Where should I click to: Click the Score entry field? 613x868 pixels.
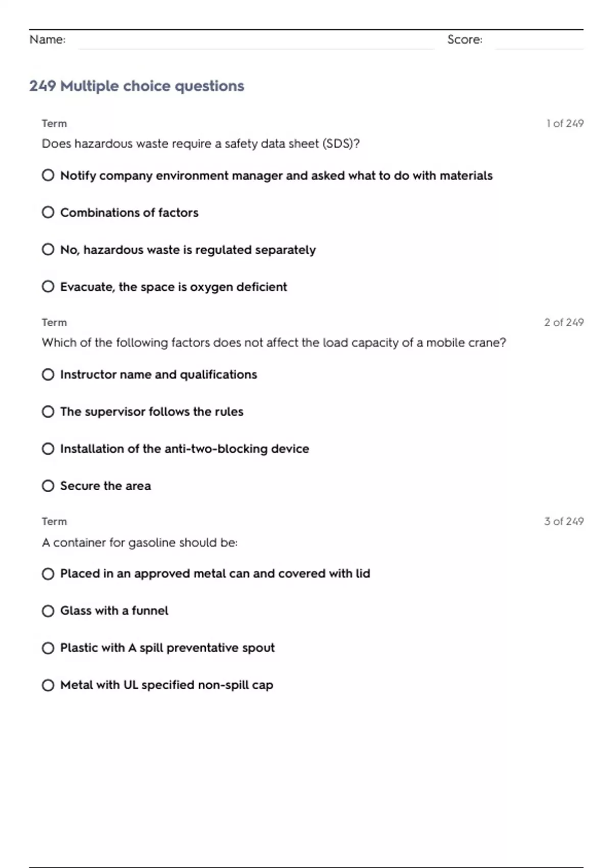click(539, 41)
